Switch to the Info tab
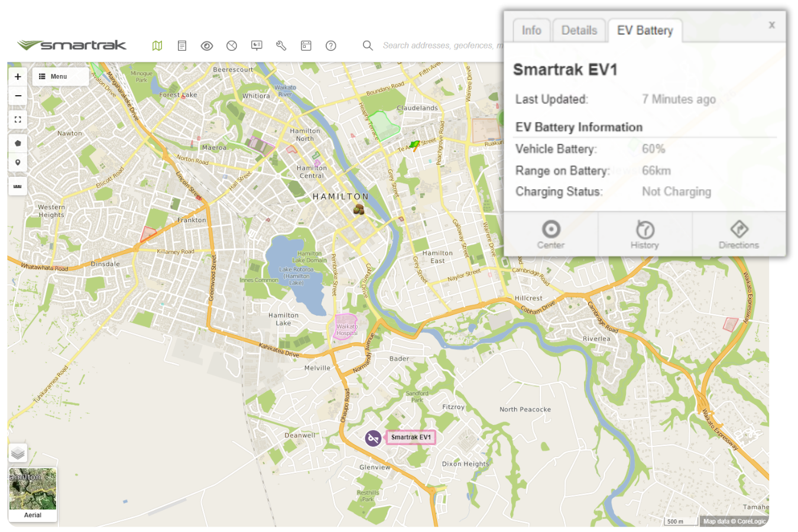This screenshot has height=532, width=798. 531,31
